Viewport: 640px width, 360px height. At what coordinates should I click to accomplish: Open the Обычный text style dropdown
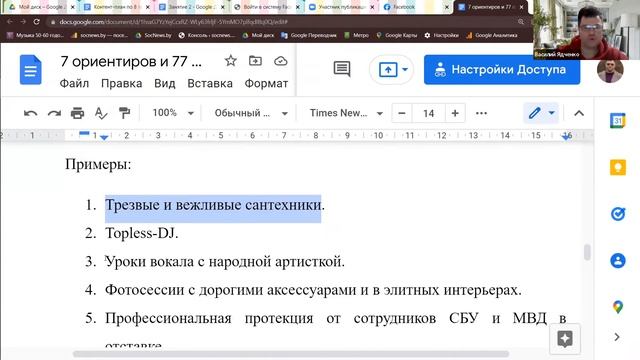[x=251, y=113]
